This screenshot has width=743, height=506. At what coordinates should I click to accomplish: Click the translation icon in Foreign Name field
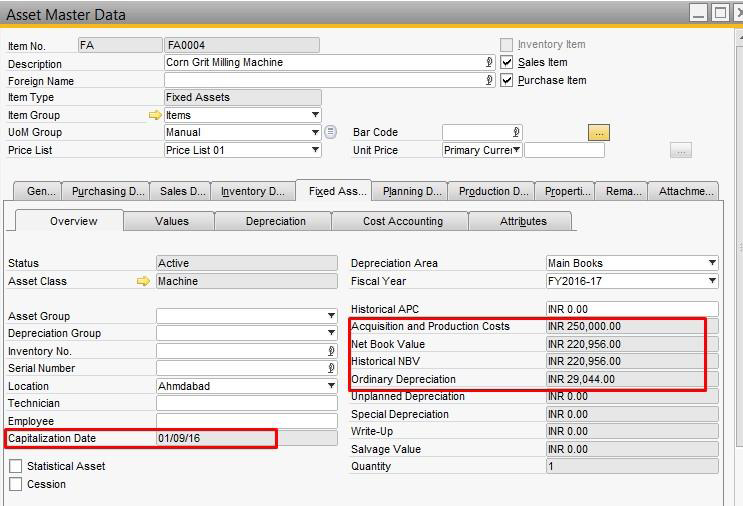pos(489,80)
